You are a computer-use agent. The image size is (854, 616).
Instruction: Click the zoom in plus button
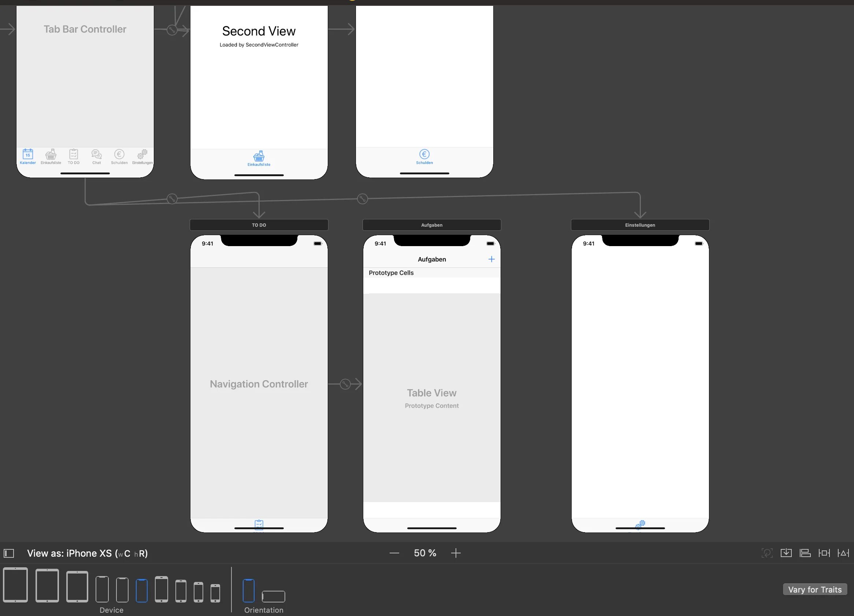coord(457,553)
